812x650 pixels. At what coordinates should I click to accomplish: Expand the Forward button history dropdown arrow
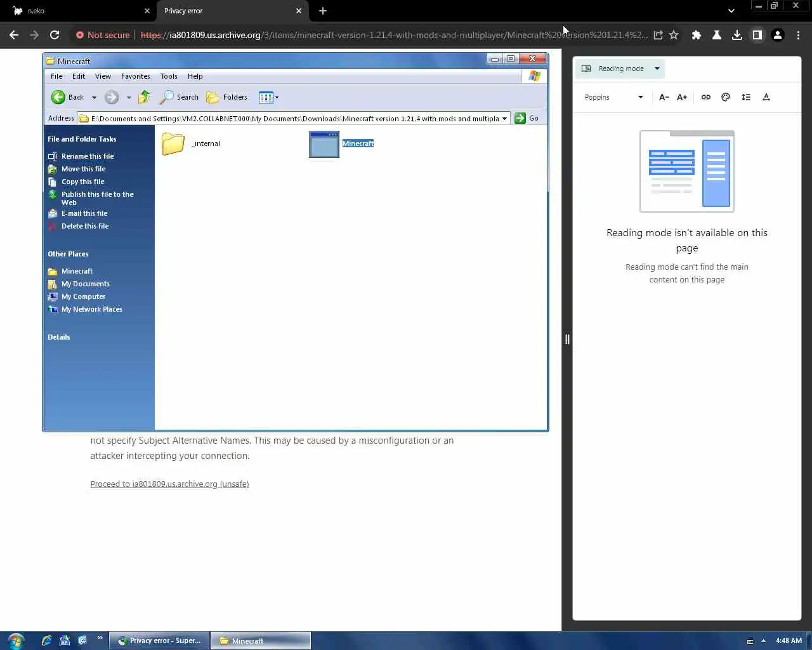(129, 98)
